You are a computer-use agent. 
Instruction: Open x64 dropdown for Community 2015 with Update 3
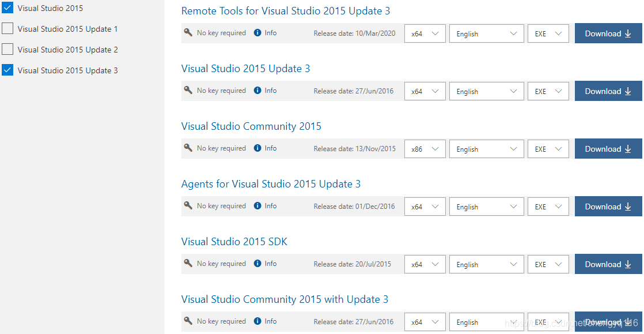point(425,322)
